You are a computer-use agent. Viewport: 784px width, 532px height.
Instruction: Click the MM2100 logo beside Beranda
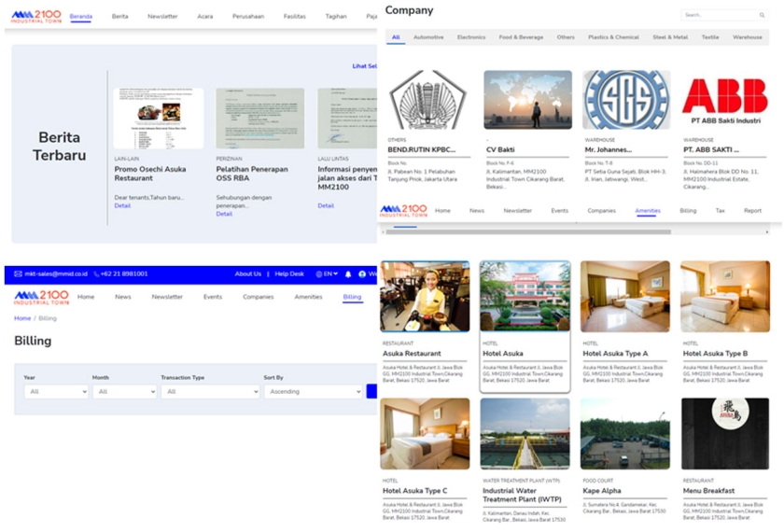tap(36, 16)
